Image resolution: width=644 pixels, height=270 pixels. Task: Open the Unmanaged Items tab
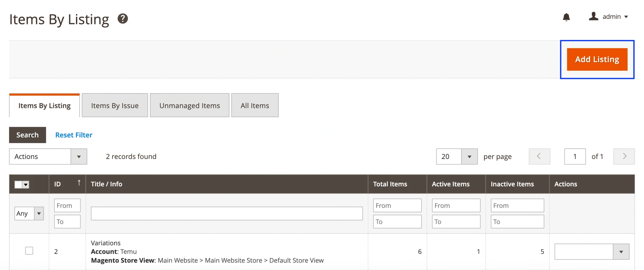[x=189, y=105]
